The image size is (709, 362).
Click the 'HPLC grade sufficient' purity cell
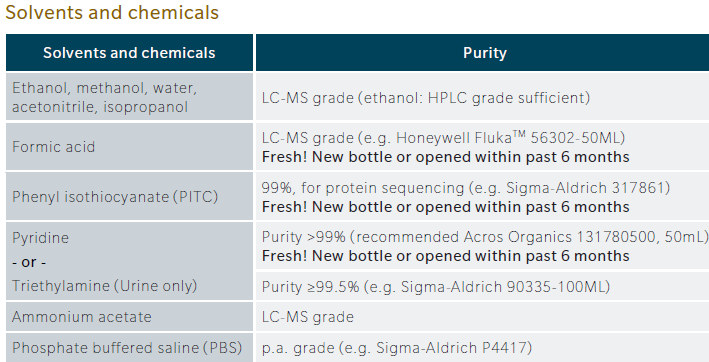482,97
